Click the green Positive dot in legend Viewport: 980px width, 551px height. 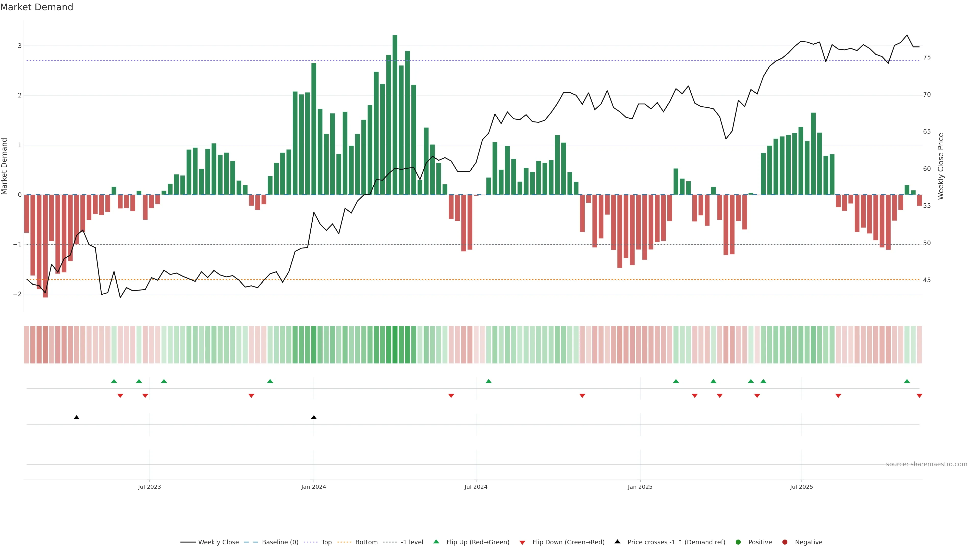[738, 542]
